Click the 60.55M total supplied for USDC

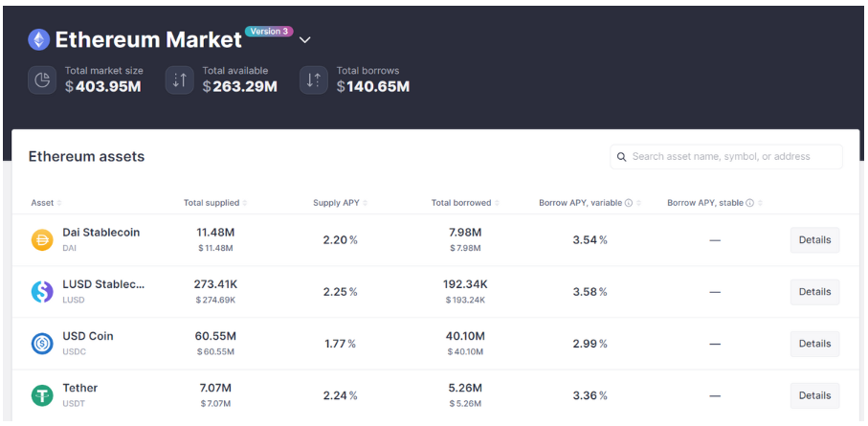click(x=215, y=336)
